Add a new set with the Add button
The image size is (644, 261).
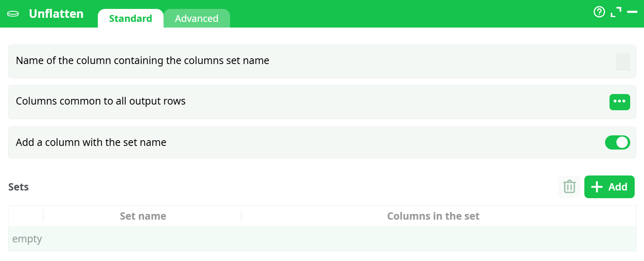pos(609,187)
